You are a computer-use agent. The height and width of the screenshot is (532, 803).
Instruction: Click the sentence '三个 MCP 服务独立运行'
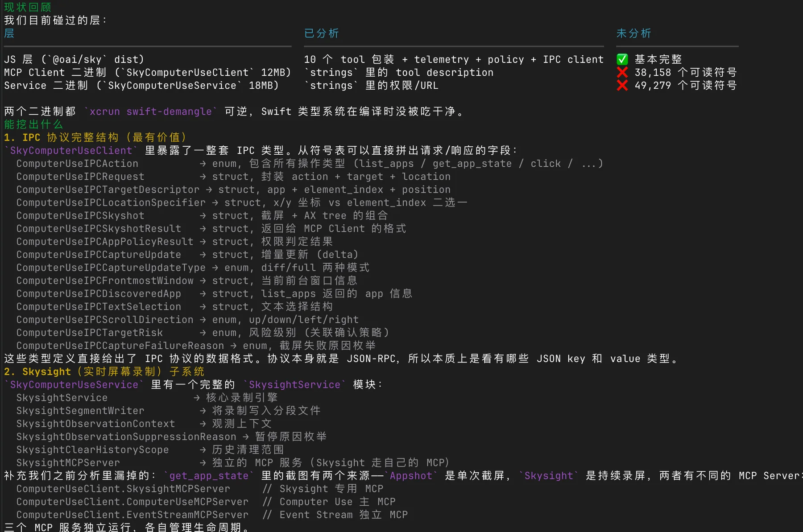pos(68,527)
